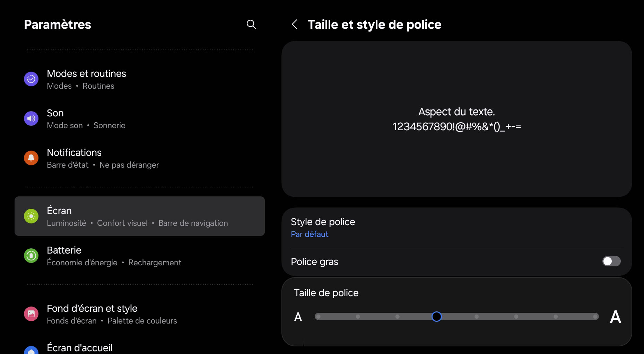Open Modes et routines purple icon
Image resolution: width=644 pixels, height=354 pixels.
point(31,79)
